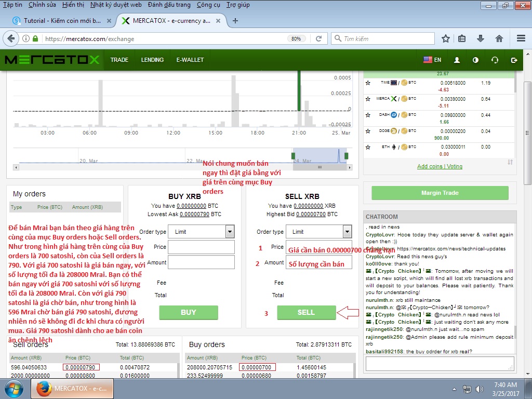This screenshot has width=532, height=399.
Task: Open the TRADE menu
Action: 119,60
